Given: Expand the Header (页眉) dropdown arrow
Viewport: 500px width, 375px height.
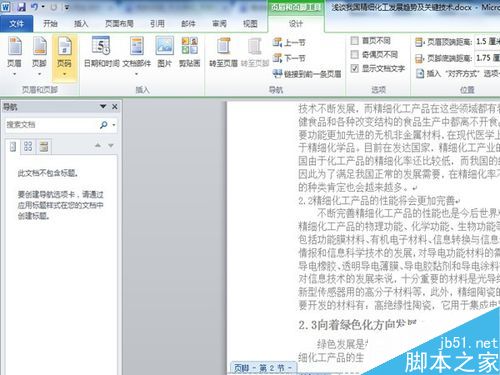Looking at the screenshot, I should click(x=14, y=74).
